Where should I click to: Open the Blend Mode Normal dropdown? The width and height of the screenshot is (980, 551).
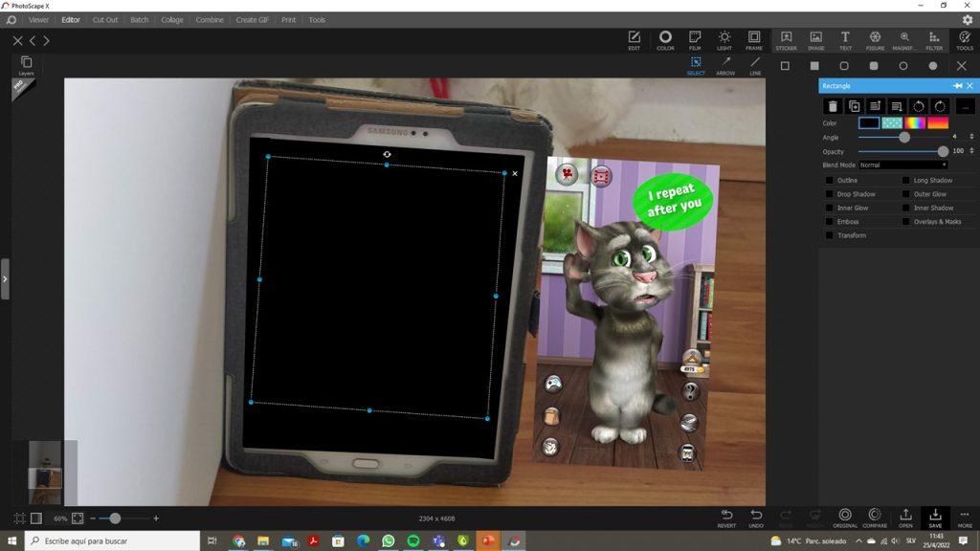(x=903, y=165)
